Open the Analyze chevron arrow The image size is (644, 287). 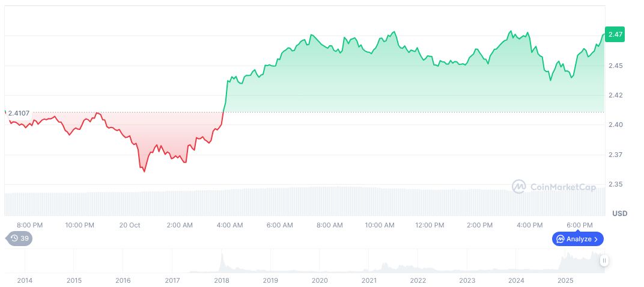click(x=596, y=239)
